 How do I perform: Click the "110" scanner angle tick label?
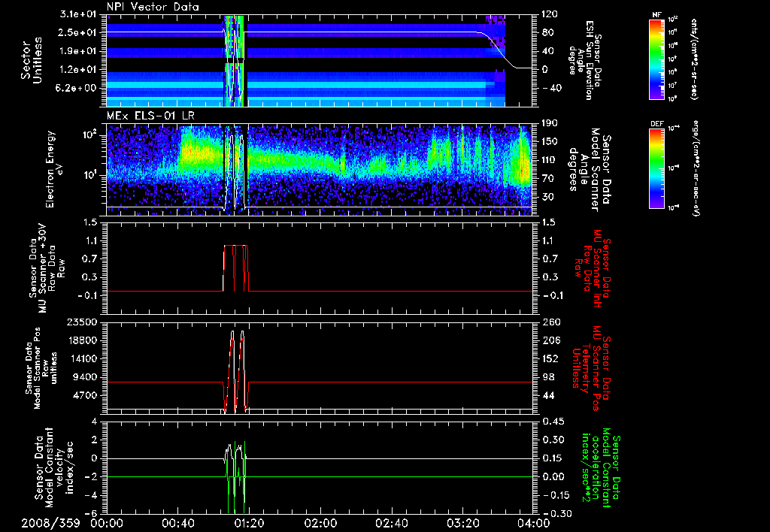coord(550,160)
